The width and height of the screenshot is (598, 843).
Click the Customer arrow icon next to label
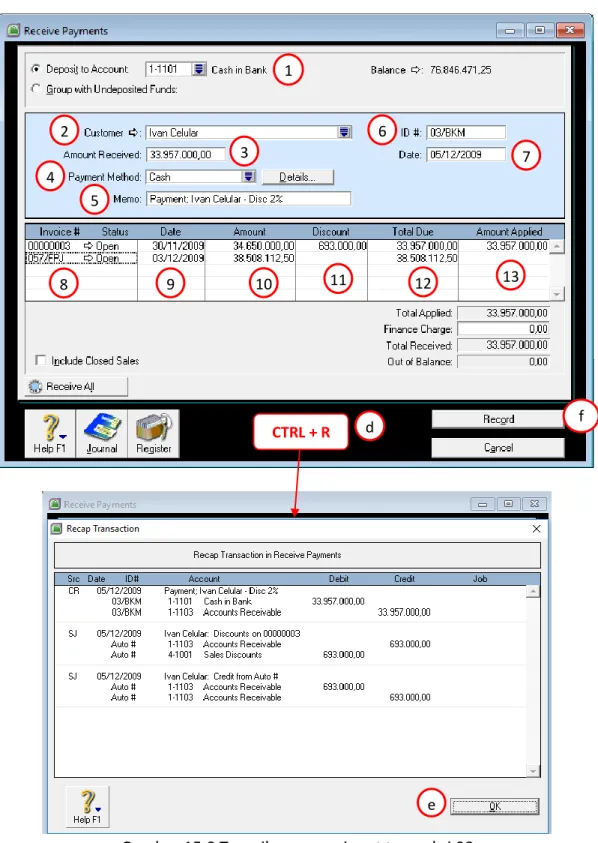(x=133, y=132)
